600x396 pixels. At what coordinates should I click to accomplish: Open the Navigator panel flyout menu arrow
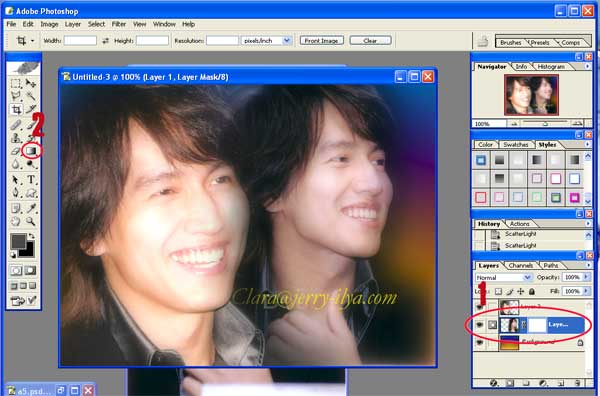point(588,67)
